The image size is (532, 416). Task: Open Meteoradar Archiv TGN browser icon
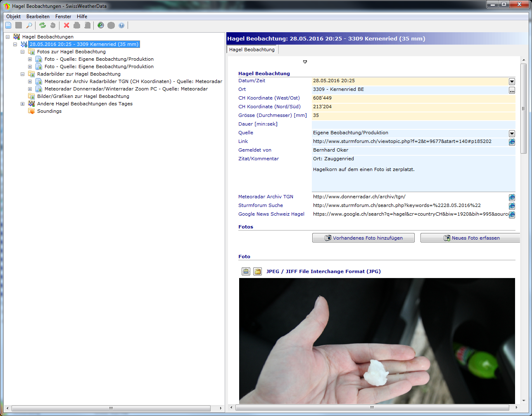click(512, 197)
